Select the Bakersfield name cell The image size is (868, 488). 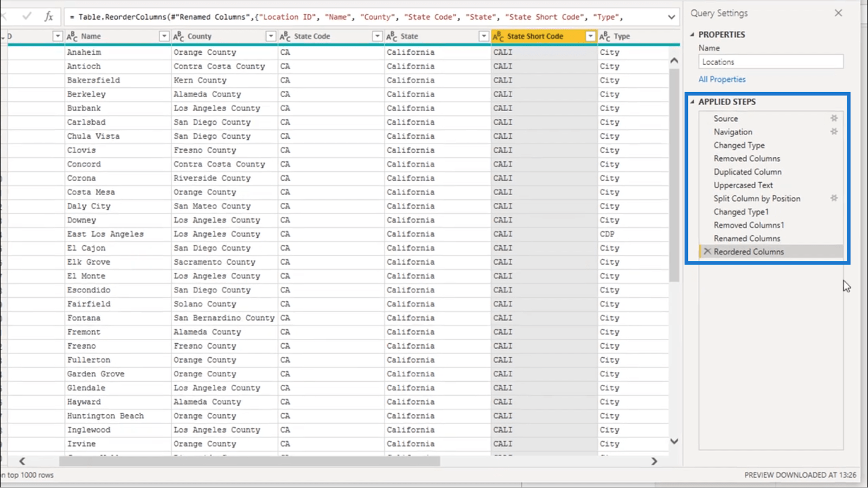(x=117, y=80)
